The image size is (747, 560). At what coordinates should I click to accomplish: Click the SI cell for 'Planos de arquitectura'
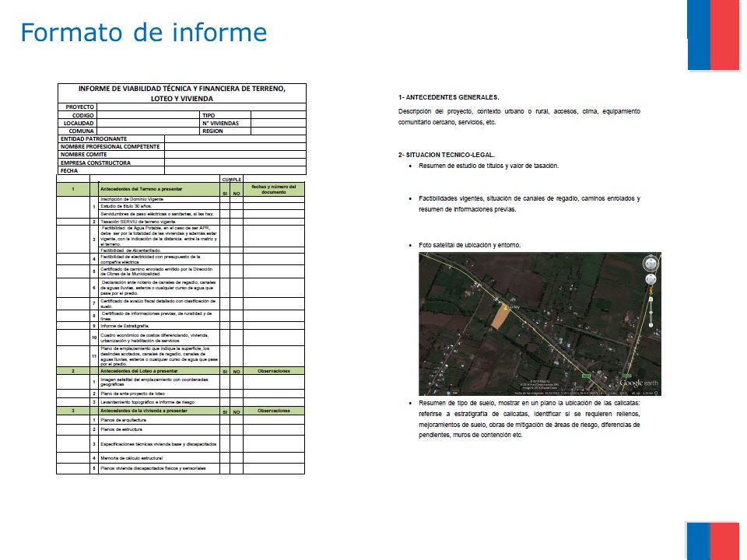[x=225, y=420]
